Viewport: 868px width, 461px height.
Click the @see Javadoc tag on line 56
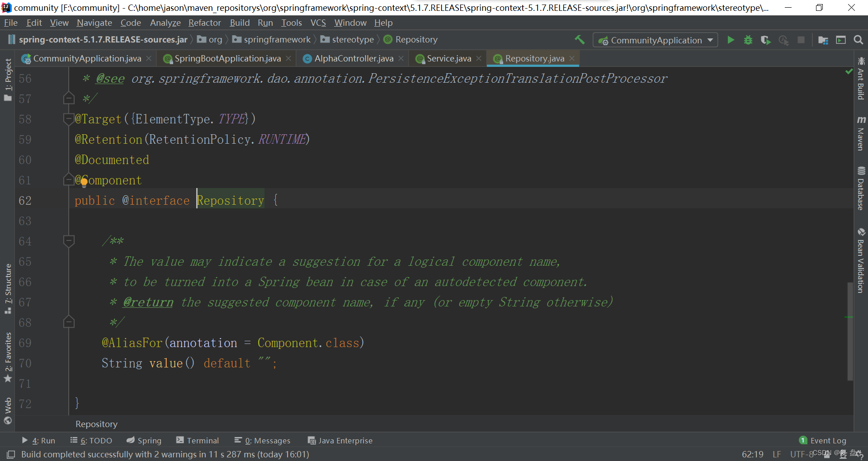point(110,78)
